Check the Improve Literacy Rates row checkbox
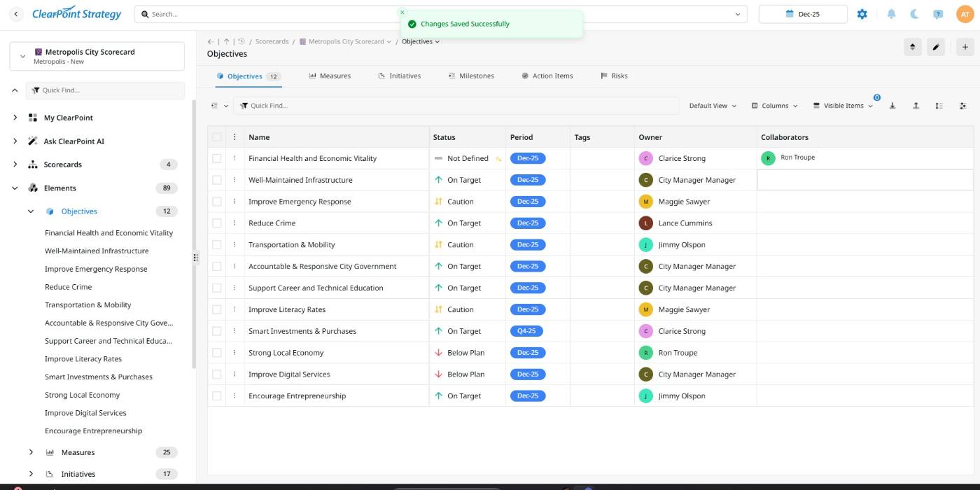The image size is (980, 490). point(217,309)
